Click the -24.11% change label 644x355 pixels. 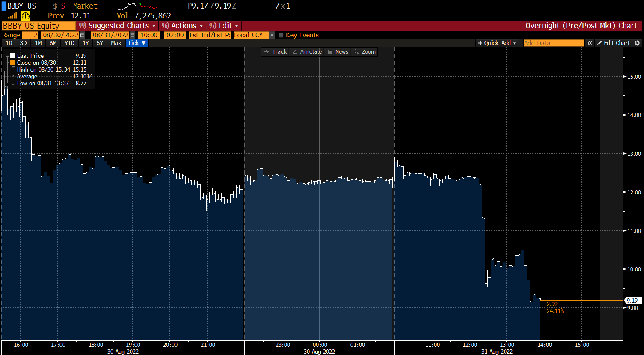point(554,311)
